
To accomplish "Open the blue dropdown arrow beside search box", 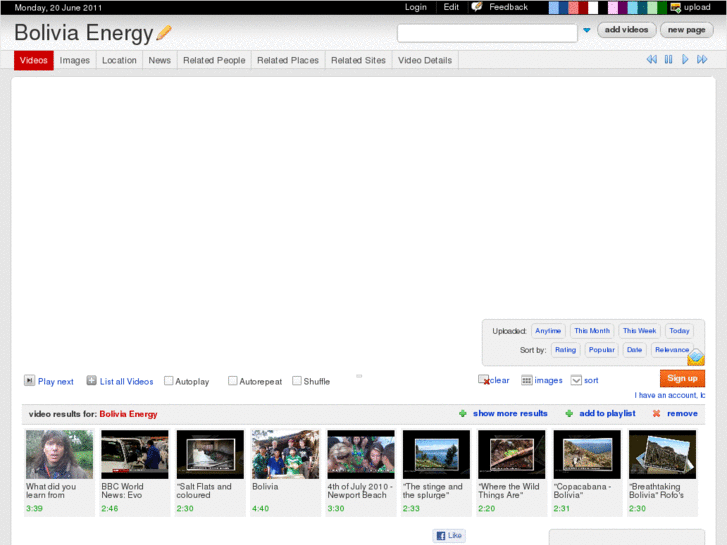I will click(587, 30).
